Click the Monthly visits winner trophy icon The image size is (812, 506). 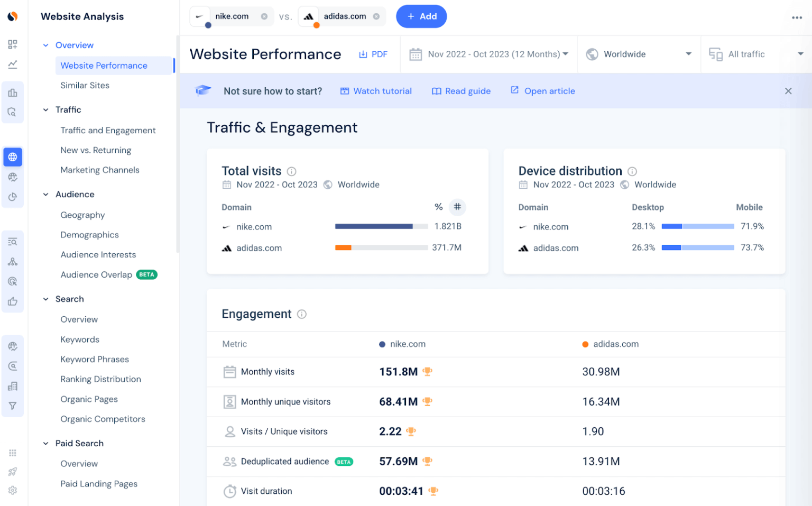click(427, 372)
